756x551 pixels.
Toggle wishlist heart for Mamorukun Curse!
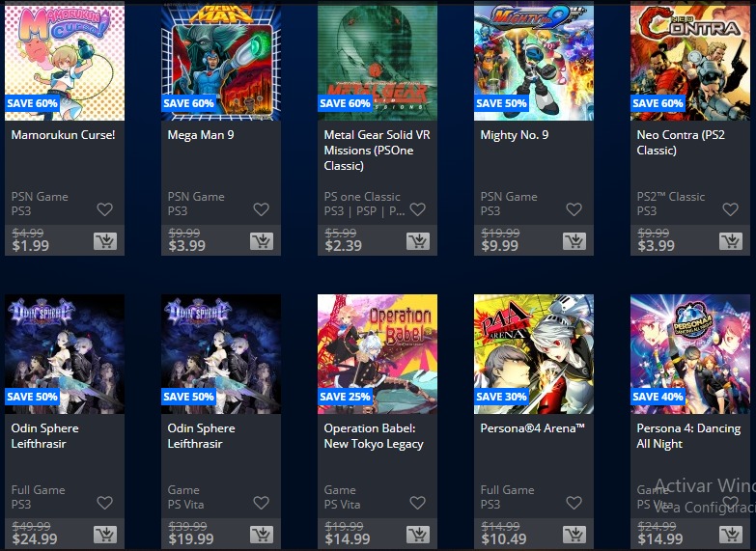[x=104, y=209]
